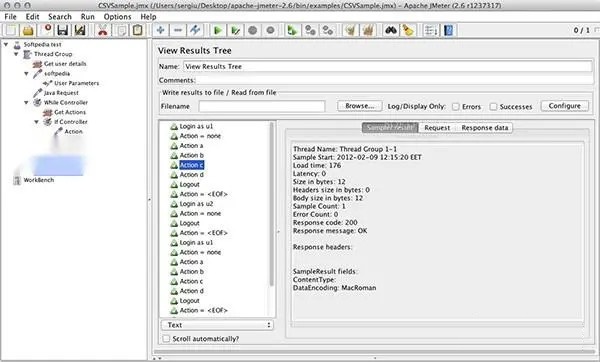Viewport: 600px width, 362px height.
Task: Collapse the Softpedia test tree node
Action: 6,44
